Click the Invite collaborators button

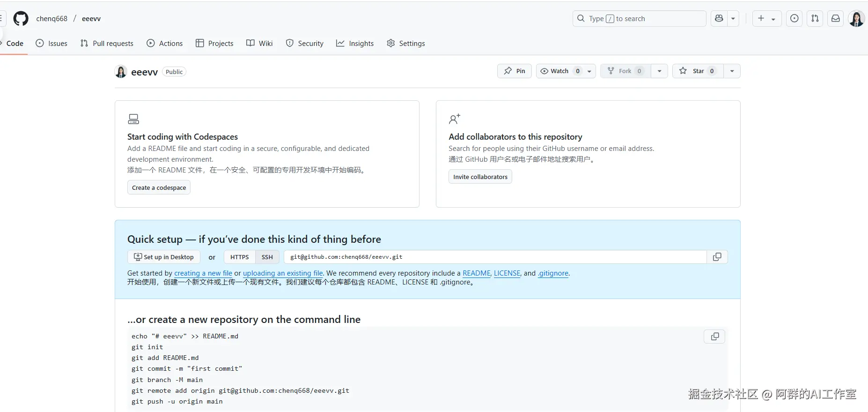pos(480,177)
